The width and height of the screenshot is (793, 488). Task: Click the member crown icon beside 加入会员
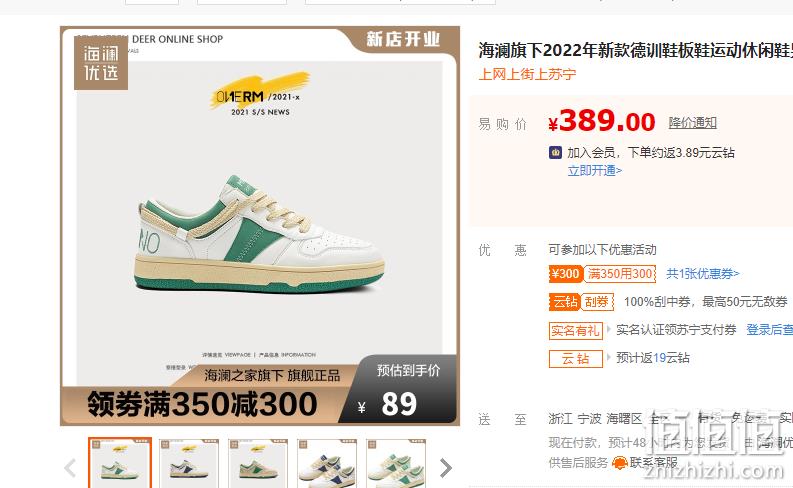point(555,152)
